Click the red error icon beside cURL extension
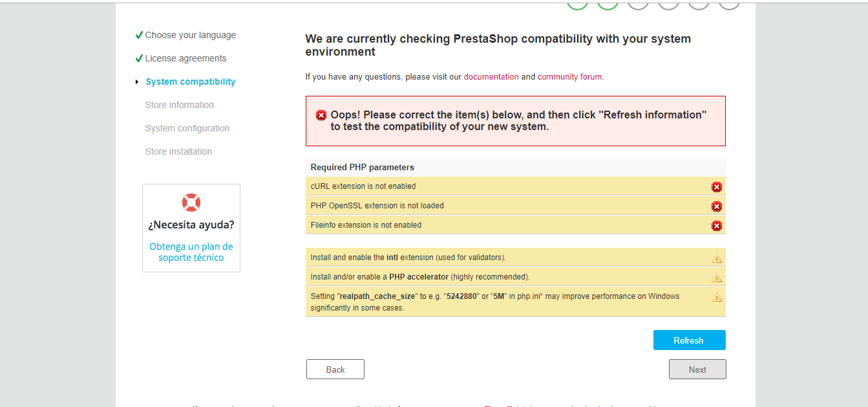 (x=716, y=187)
